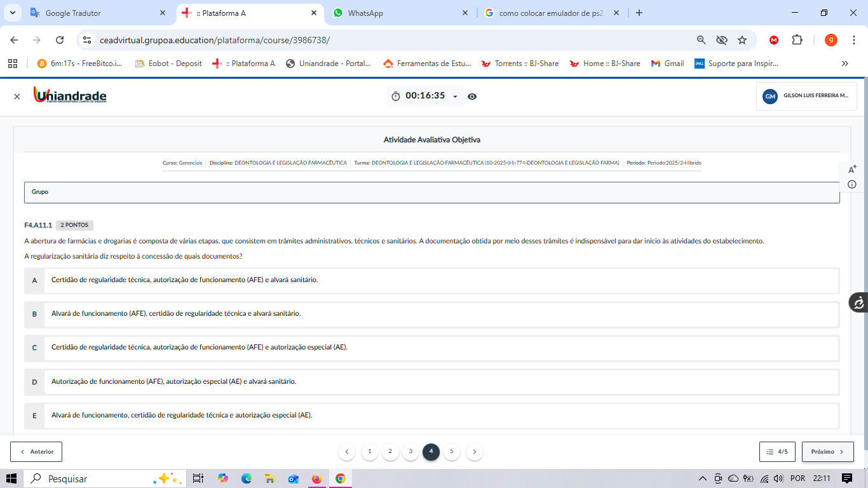Open the info icon below A+

[852, 184]
